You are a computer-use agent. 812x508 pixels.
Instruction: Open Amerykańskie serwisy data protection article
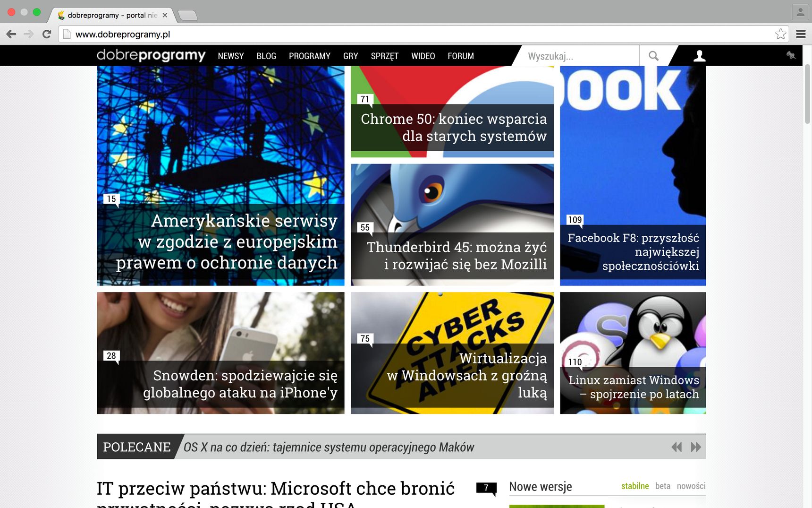(x=220, y=176)
